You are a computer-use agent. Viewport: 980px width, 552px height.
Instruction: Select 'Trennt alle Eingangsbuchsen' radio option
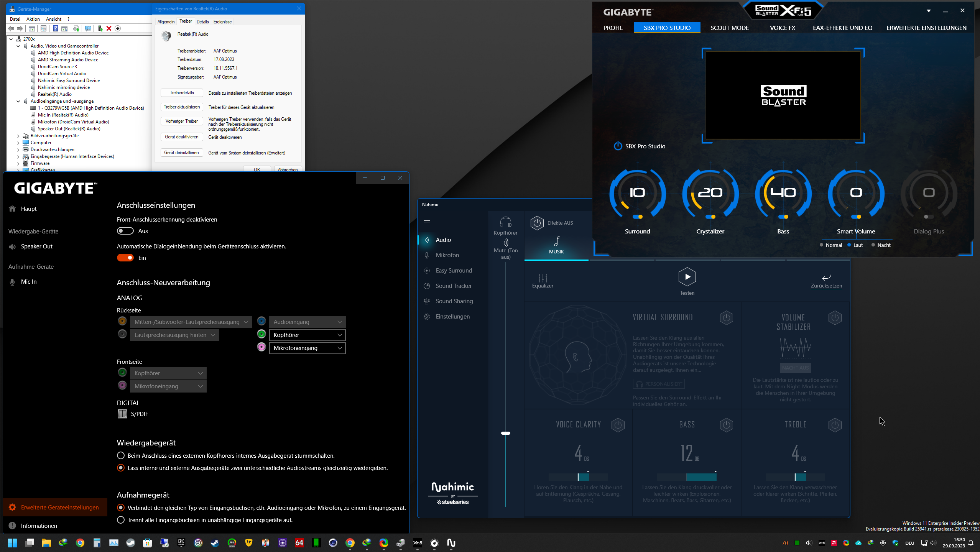121,520
